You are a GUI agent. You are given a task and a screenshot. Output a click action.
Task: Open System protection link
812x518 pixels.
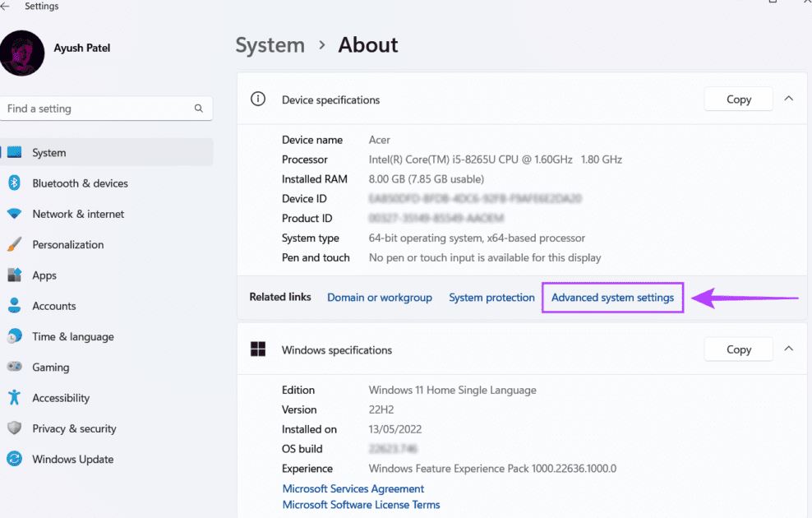coord(491,298)
